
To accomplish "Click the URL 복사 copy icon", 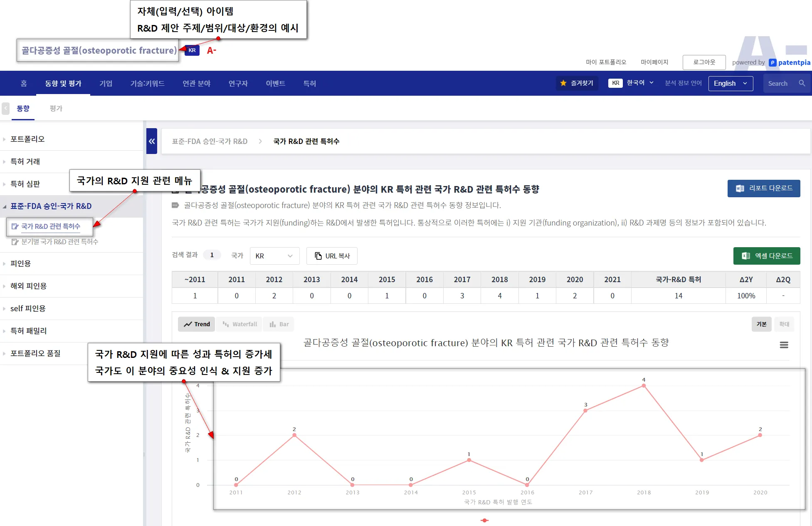I will pos(318,256).
